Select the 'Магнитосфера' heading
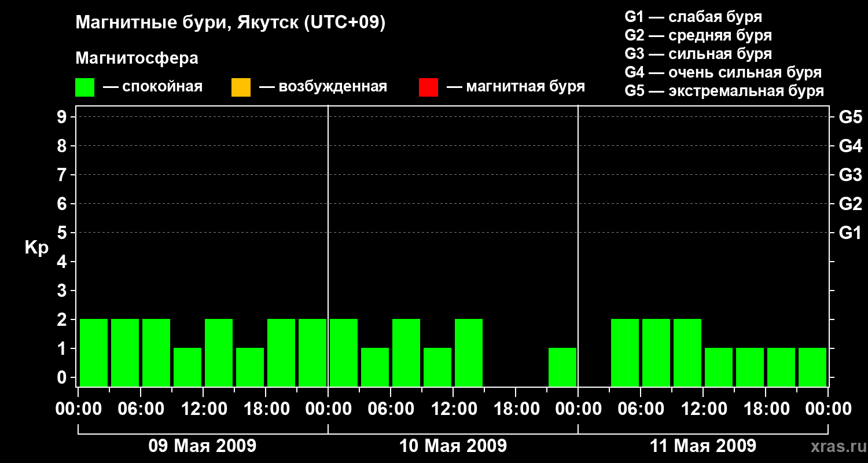 (137, 58)
